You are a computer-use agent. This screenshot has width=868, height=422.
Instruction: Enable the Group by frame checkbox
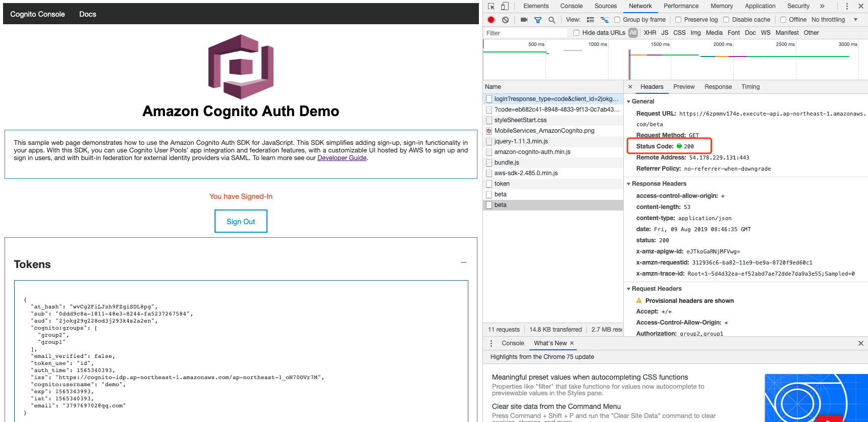617,20
